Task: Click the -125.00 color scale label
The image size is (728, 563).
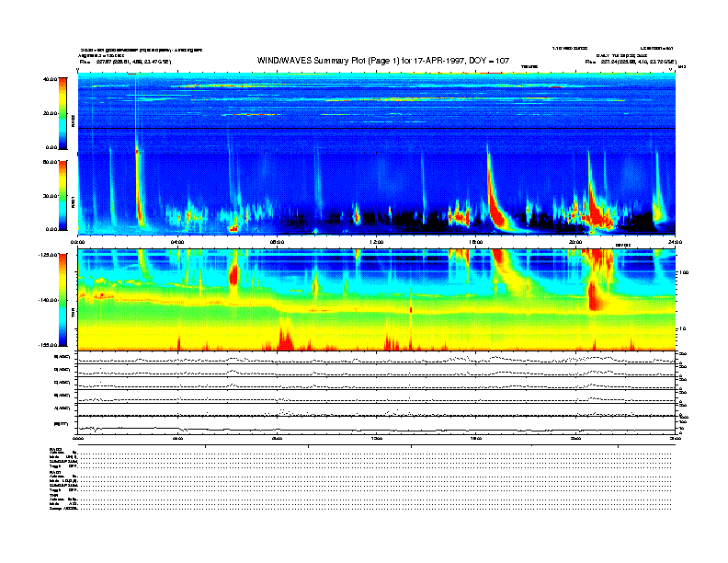Action: 48,255
